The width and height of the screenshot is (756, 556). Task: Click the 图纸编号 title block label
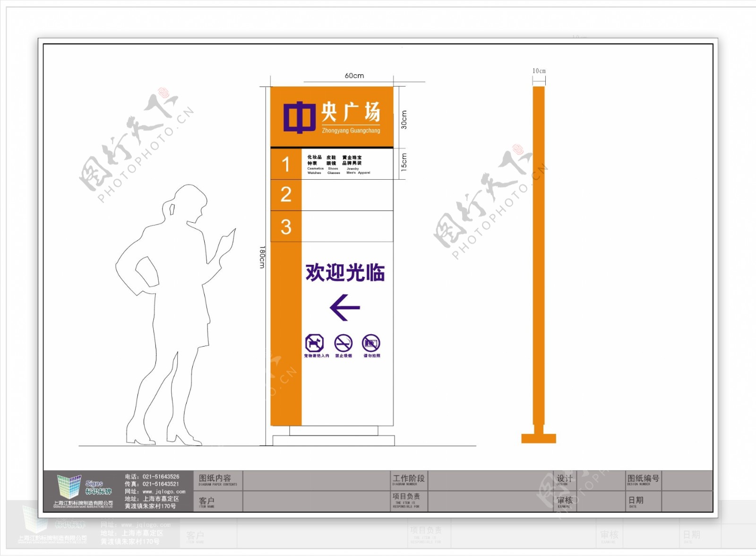(x=643, y=478)
